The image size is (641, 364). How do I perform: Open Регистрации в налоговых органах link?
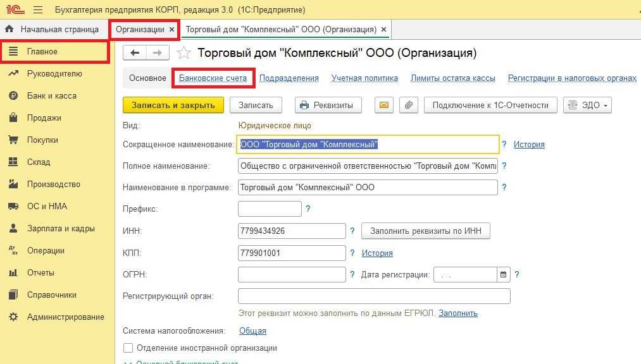click(572, 78)
